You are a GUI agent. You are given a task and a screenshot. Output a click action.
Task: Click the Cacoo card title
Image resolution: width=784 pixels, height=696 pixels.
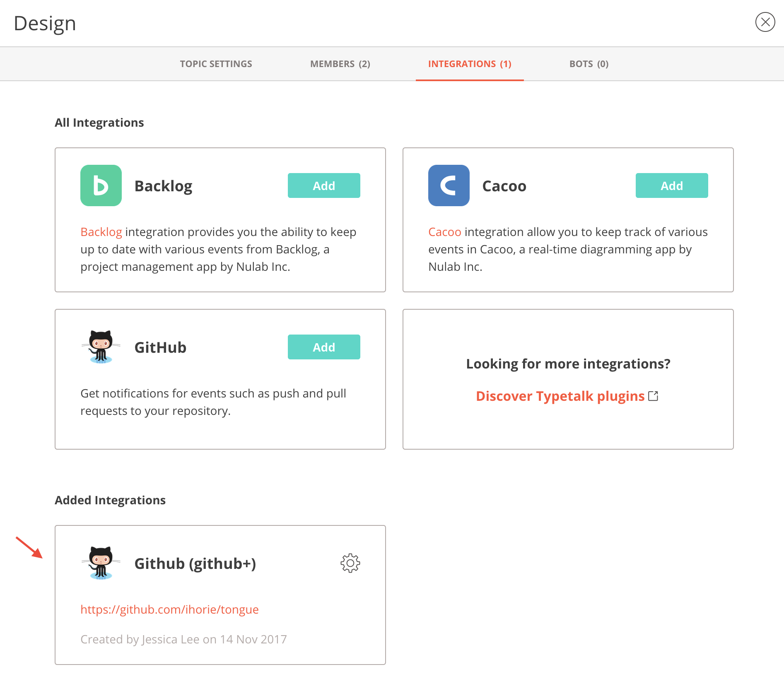coord(504,186)
